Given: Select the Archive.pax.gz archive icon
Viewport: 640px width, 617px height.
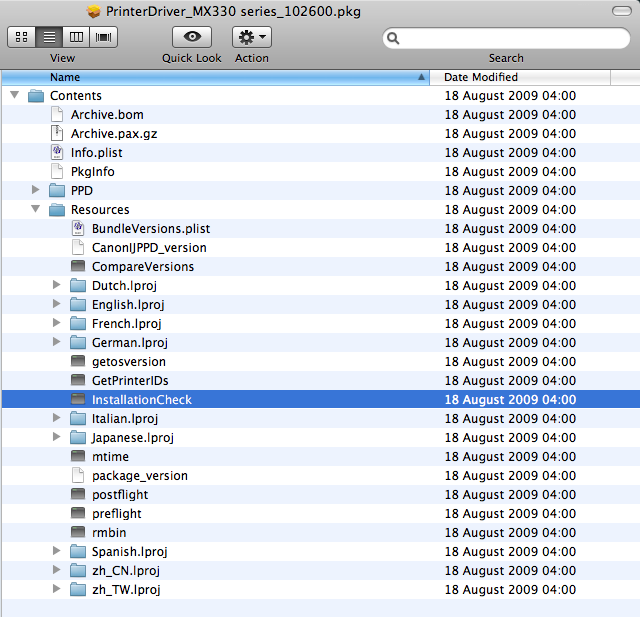Looking at the screenshot, I should (x=57, y=133).
